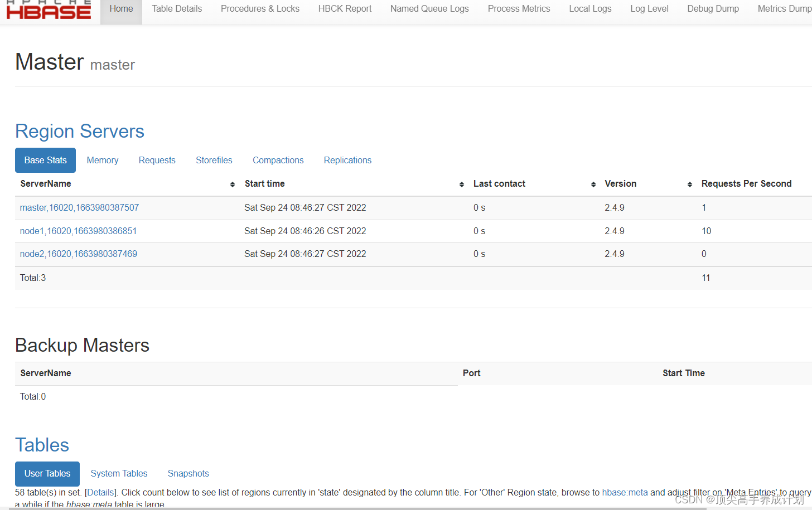Open the hbase:meta link

625,492
